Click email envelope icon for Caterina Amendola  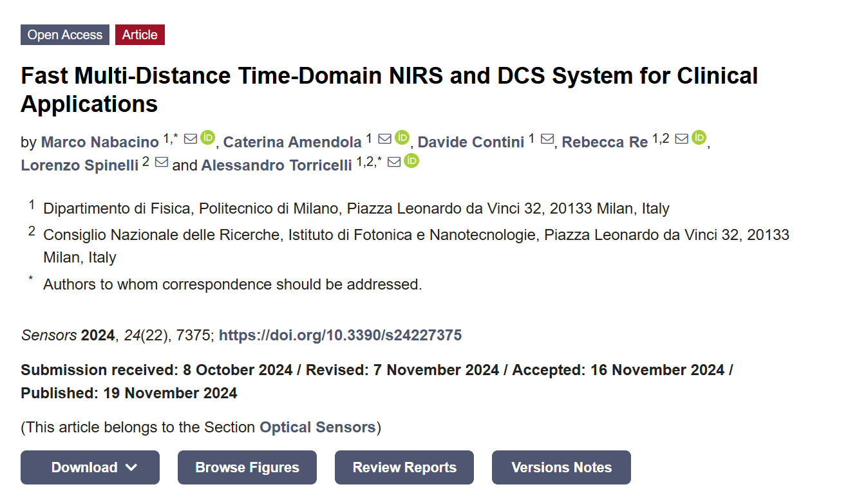(385, 138)
